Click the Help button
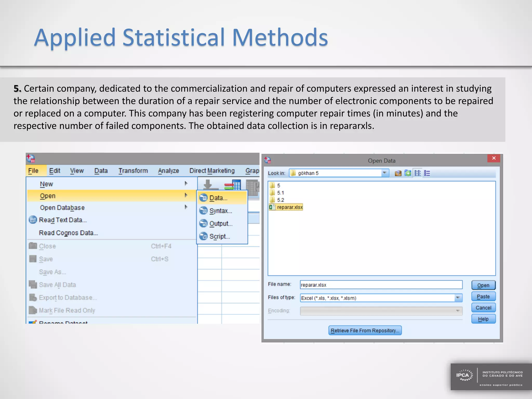532x399 pixels. click(483, 319)
